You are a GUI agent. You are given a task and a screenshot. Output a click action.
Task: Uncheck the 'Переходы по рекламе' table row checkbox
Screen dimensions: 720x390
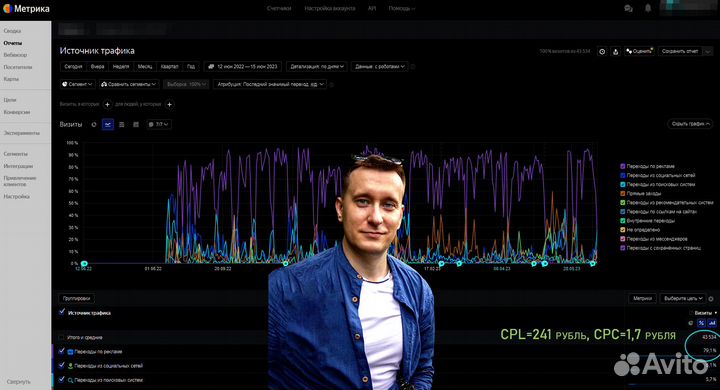62,351
